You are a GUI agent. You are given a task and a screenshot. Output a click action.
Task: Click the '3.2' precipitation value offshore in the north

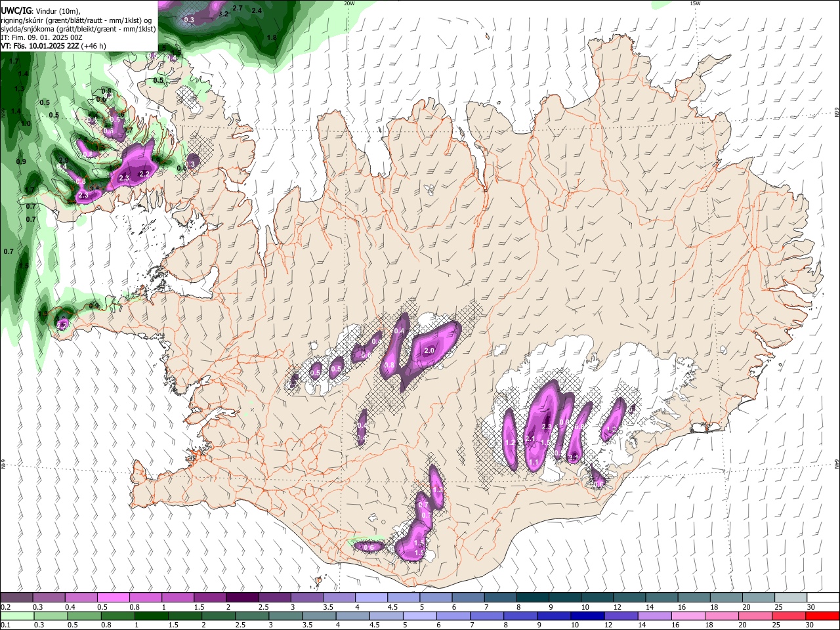tap(223, 14)
